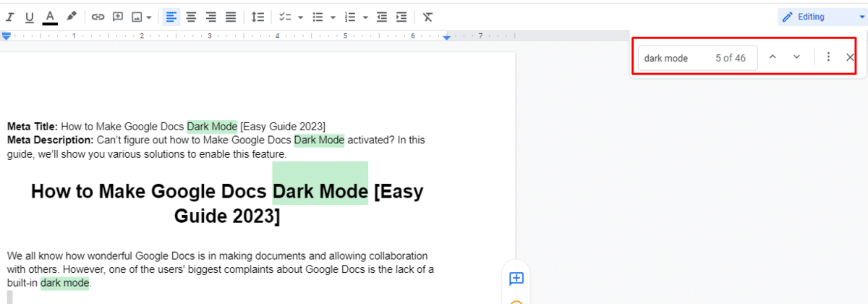Align text left

point(171,17)
